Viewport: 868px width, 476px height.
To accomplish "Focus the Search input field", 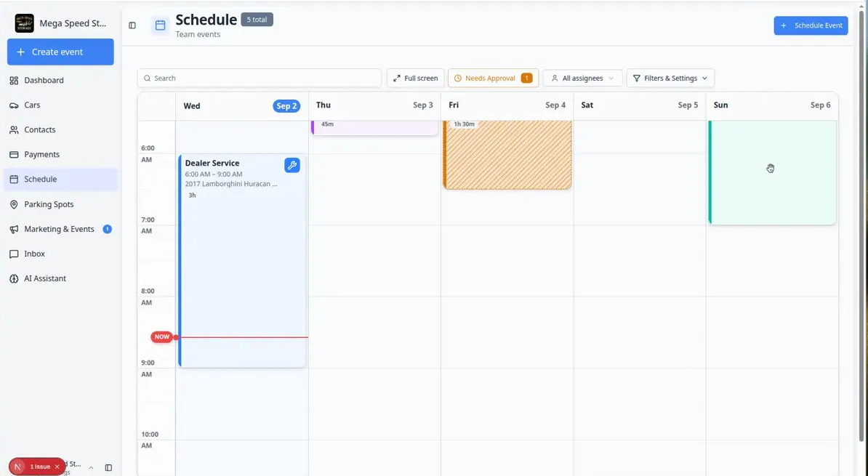I will tap(259, 78).
